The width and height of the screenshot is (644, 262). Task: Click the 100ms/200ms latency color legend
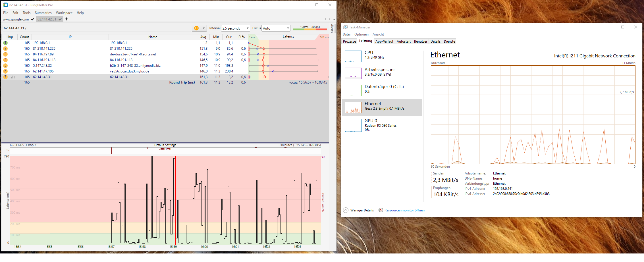pyautogui.click(x=310, y=28)
